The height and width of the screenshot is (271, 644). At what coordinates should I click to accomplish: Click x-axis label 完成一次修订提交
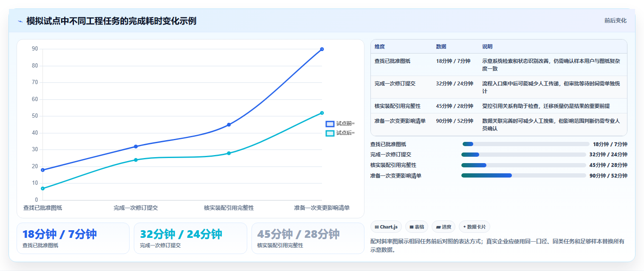(x=136, y=208)
